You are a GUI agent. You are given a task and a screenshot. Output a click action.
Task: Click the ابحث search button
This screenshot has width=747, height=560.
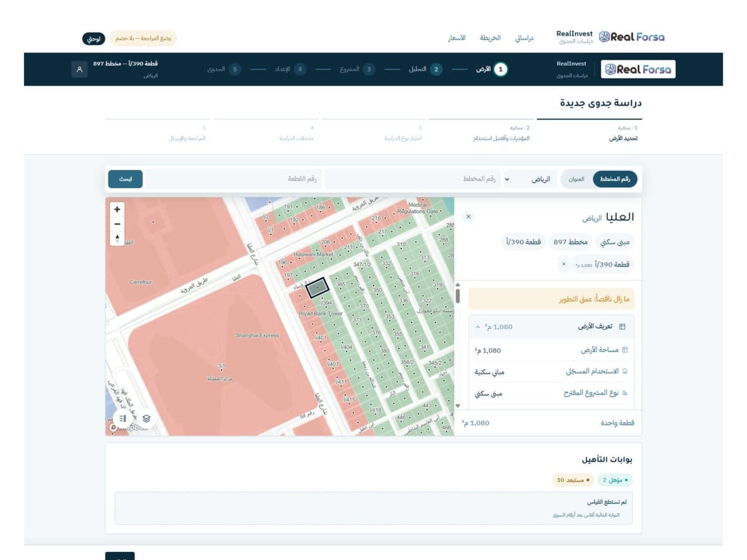coord(125,179)
